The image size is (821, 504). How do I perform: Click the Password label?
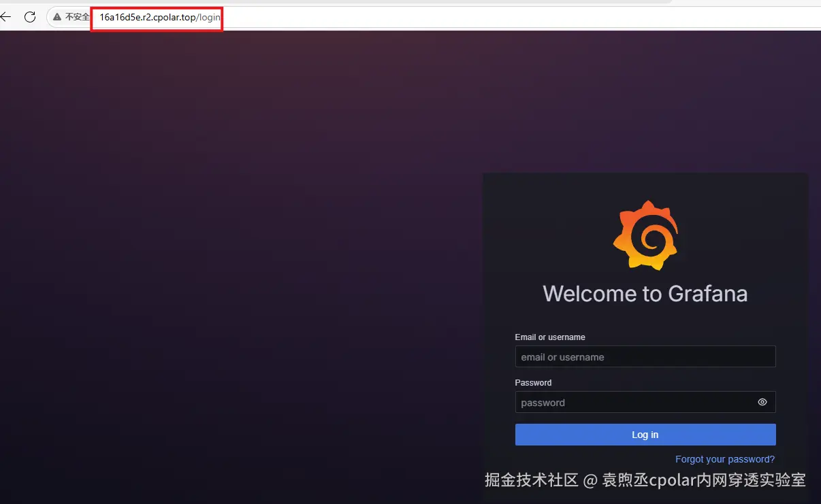pos(533,383)
